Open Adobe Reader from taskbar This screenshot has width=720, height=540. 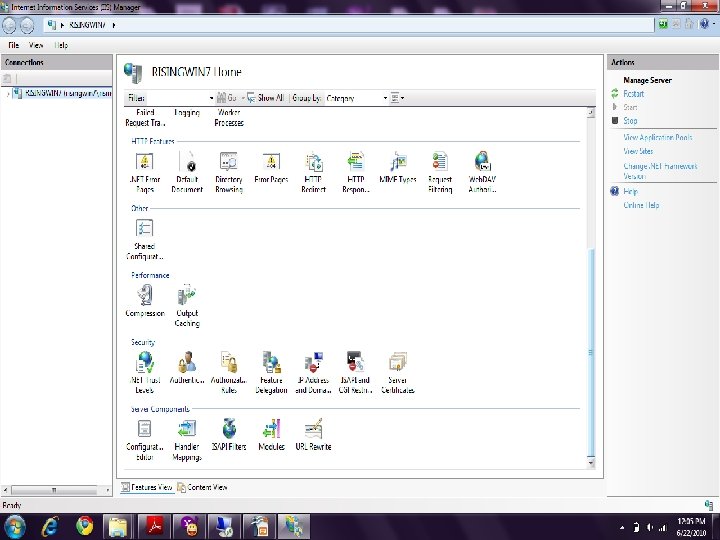tap(155, 526)
